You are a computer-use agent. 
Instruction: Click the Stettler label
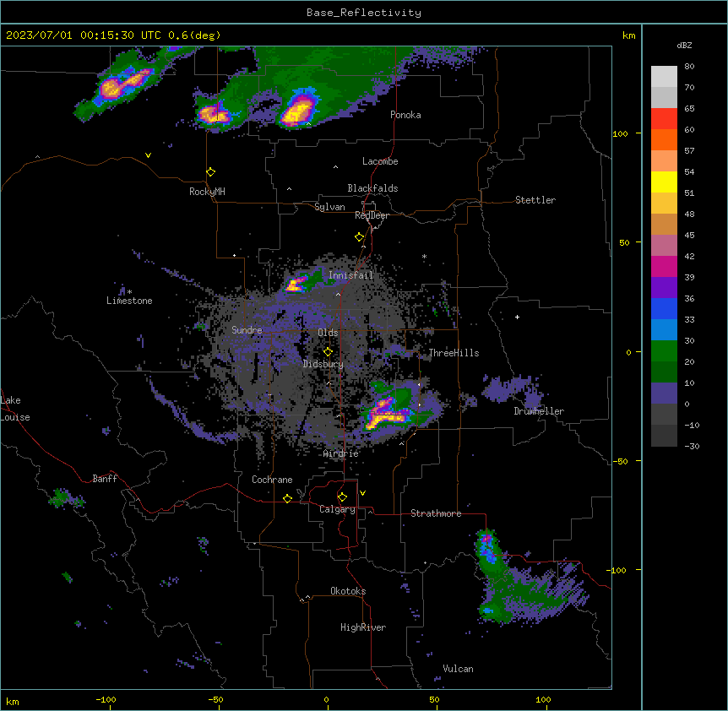[x=535, y=200]
